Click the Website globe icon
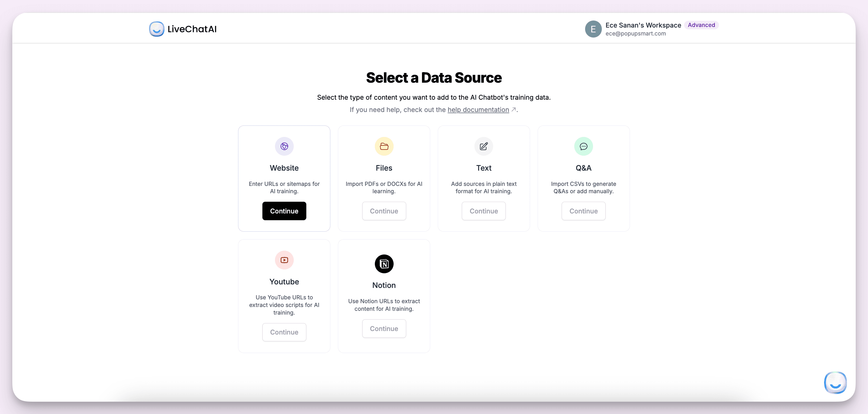 pyautogui.click(x=284, y=146)
